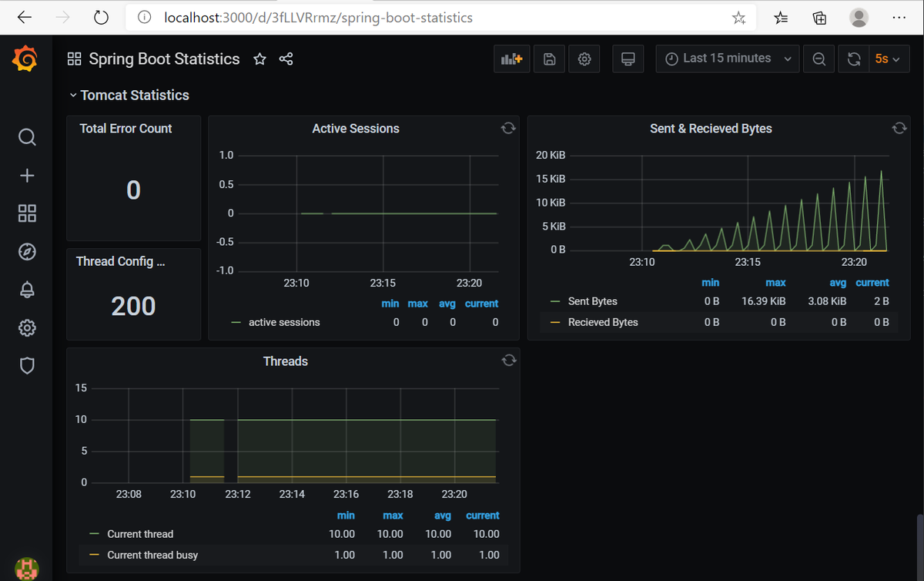This screenshot has width=924, height=581.
Task: Sort Threads legend by avg column
Action: 442,516
